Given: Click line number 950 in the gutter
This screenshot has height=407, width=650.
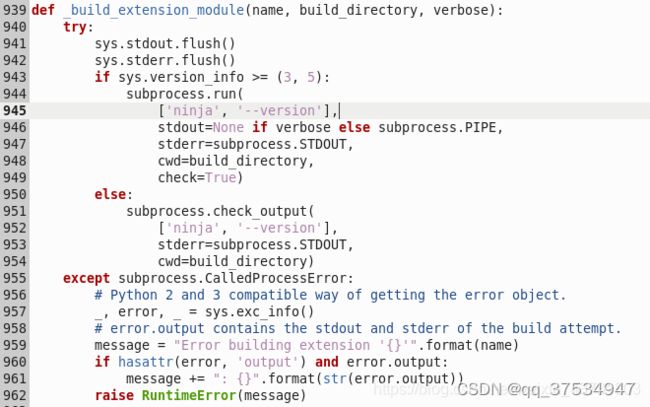Looking at the screenshot, I should [15, 194].
